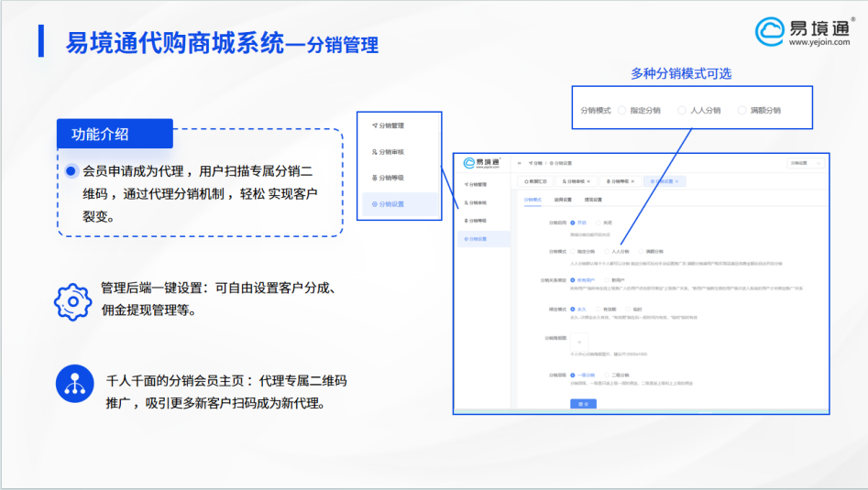Click the slide title 易境通代购商城系统

[175, 42]
